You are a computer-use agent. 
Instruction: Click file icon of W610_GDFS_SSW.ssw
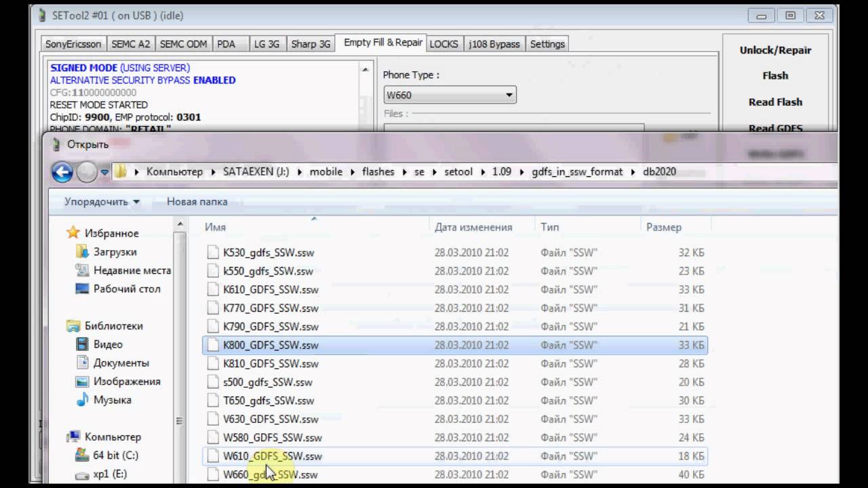pos(214,456)
